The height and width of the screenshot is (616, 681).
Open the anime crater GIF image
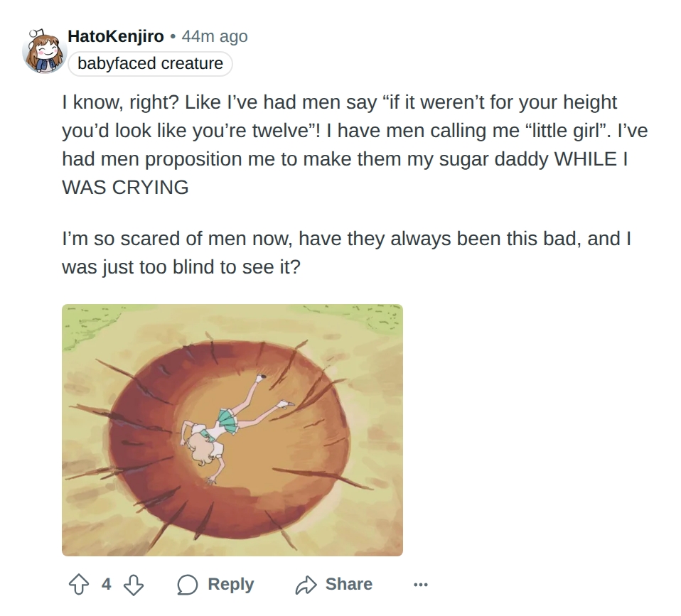[x=232, y=430]
